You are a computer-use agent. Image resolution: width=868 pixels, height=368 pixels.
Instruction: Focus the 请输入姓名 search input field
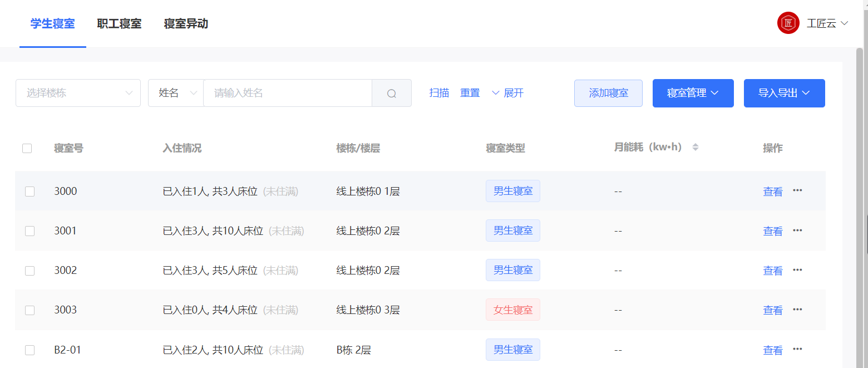tap(287, 93)
